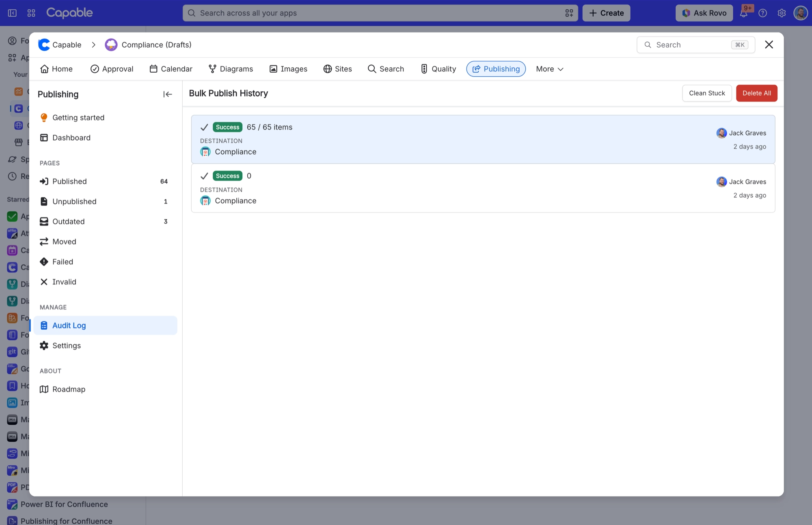Open the Sites tab
Screen dimensions: 812x525
[x=338, y=69]
